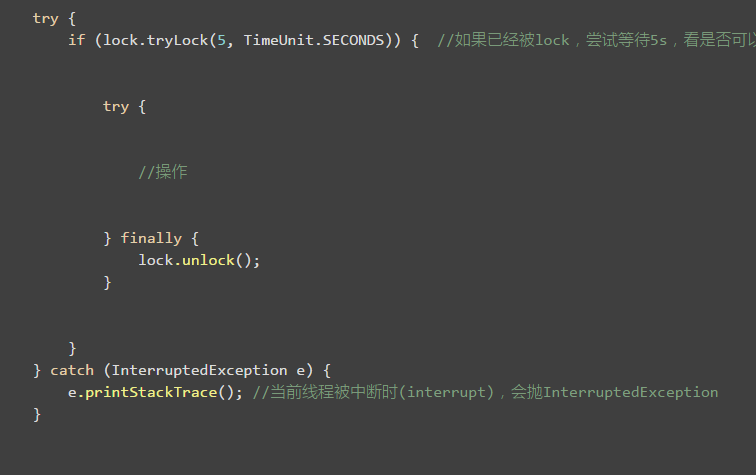Viewport: 756px width, 475px height.
Task: Click the final closing brace
Action: point(37,414)
